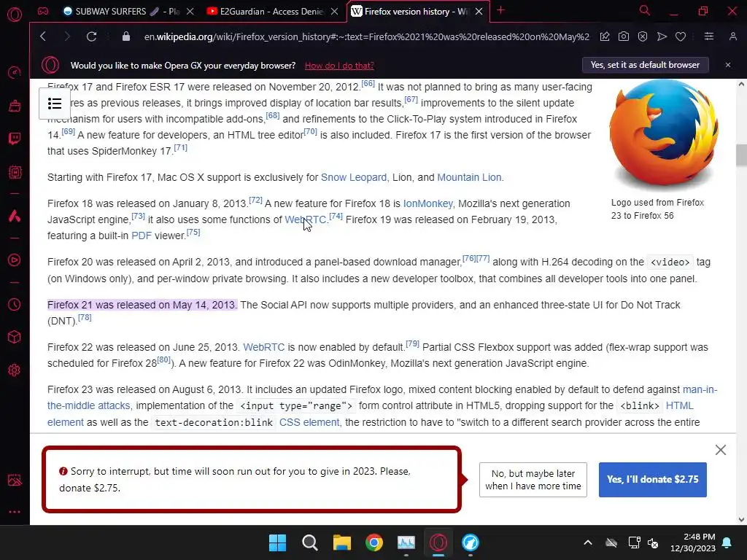Viewport: 747px width, 560px height.
Task: Expand the system tray hidden icons chevron
Action: pyautogui.click(x=588, y=542)
